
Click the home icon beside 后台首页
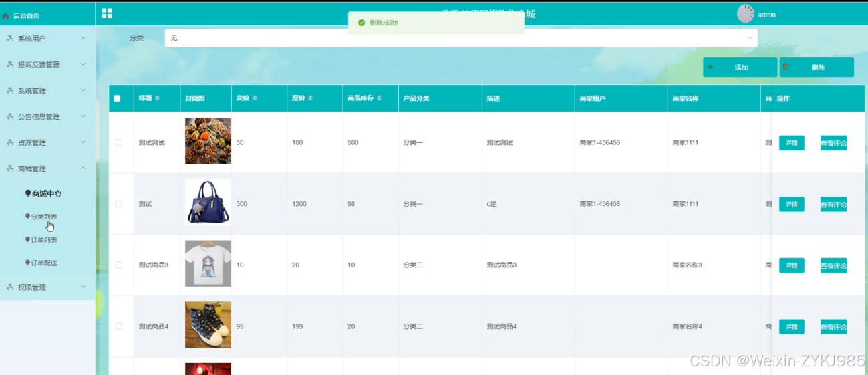pos(6,15)
